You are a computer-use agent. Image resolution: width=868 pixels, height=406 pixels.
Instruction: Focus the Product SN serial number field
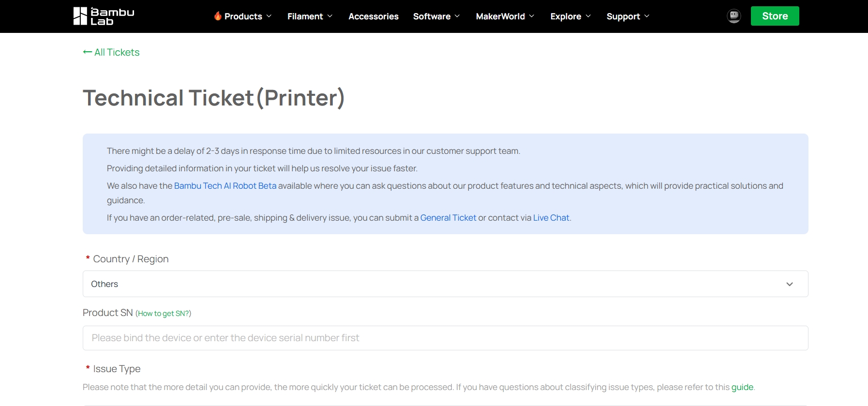tap(445, 338)
